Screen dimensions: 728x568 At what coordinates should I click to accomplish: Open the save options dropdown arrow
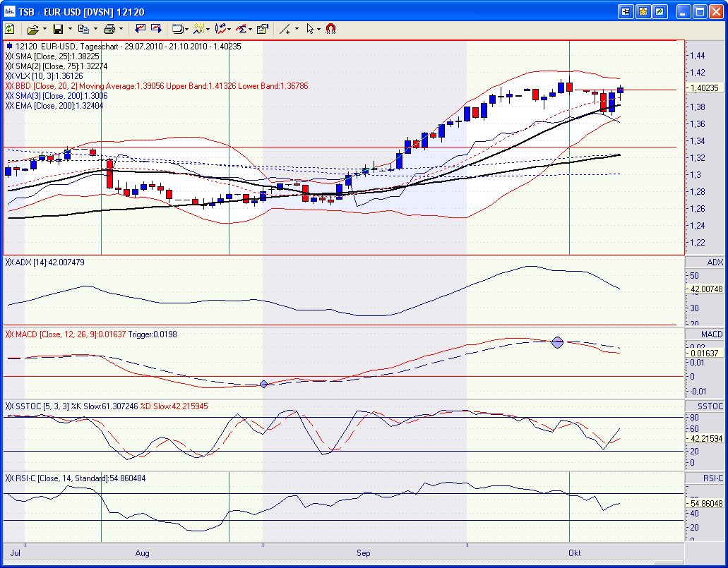point(69,29)
